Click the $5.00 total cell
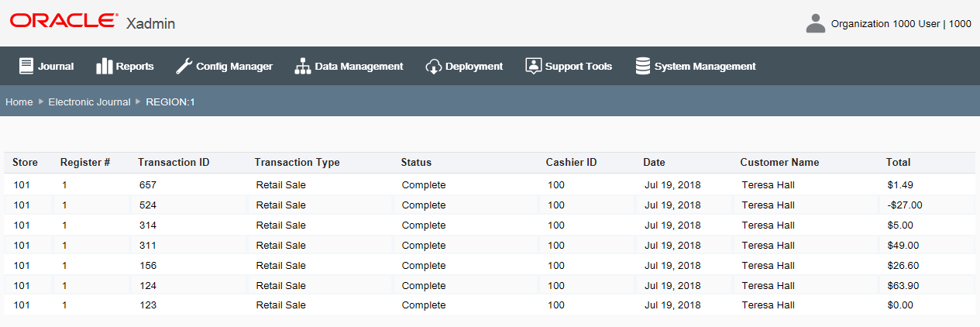The image size is (980, 327). point(900,225)
